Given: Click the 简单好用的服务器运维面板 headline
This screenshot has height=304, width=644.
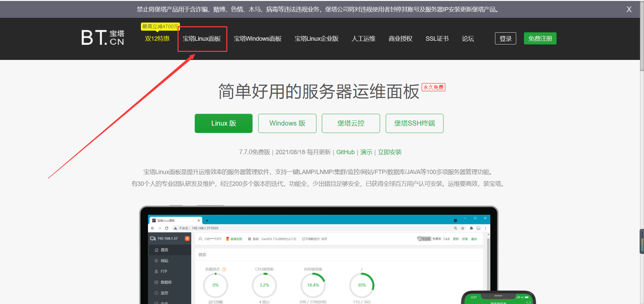Looking at the screenshot, I should tap(319, 92).
